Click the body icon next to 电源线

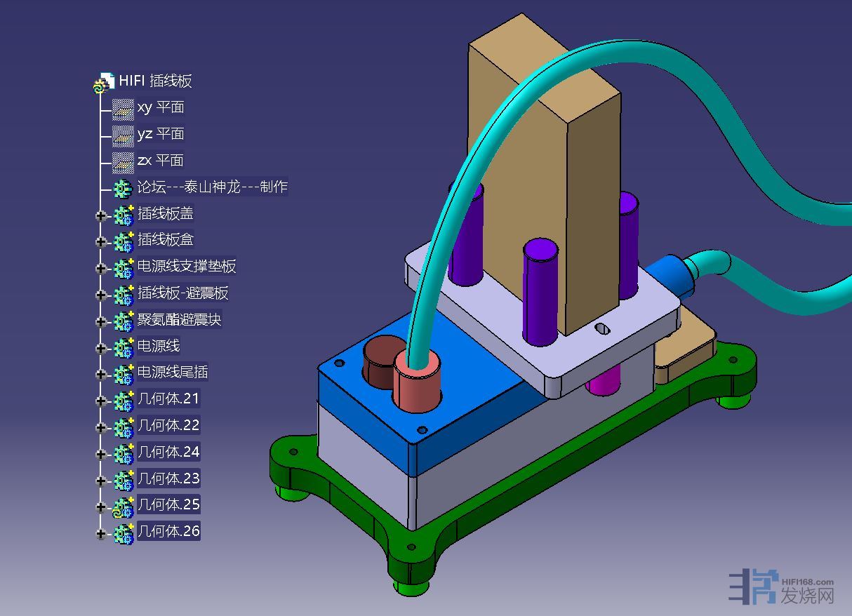point(124,347)
